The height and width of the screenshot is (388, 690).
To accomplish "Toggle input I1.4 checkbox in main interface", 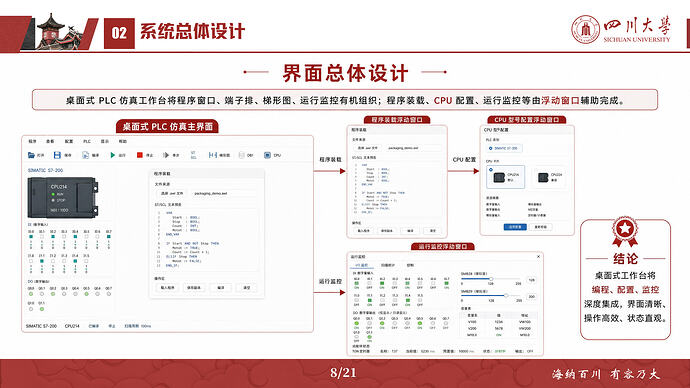I will coord(75,261).
